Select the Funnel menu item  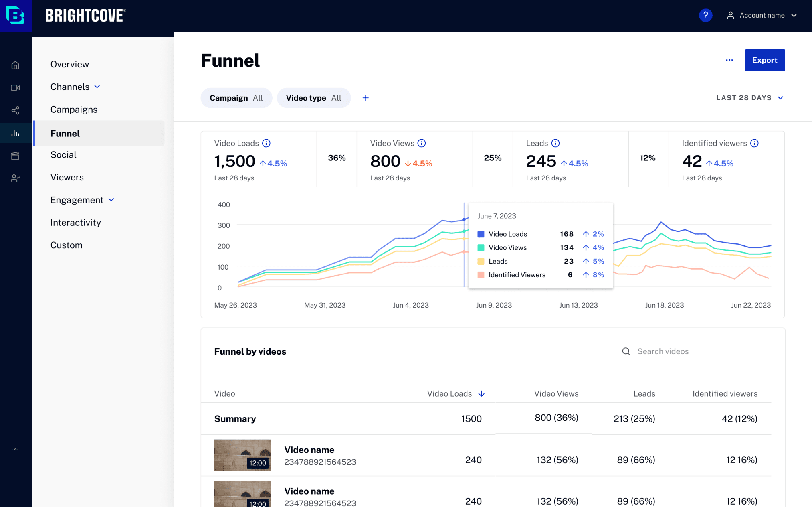point(99,133)
